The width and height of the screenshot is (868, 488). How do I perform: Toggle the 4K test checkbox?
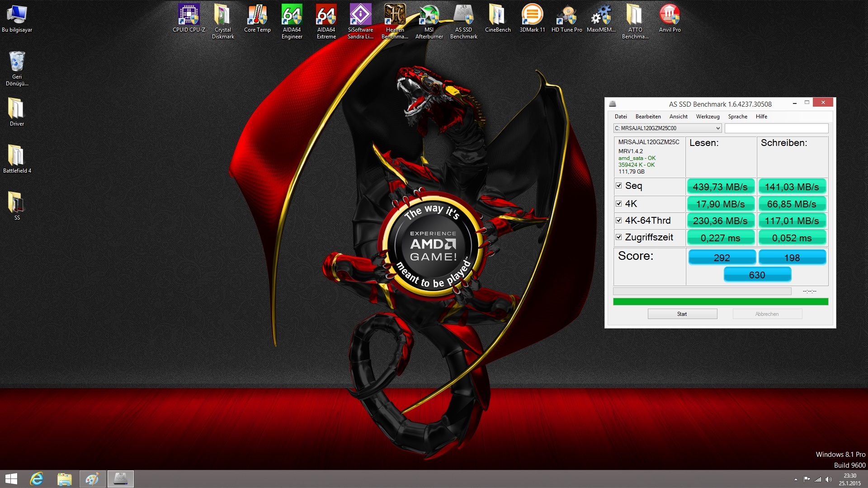point(618,203)
